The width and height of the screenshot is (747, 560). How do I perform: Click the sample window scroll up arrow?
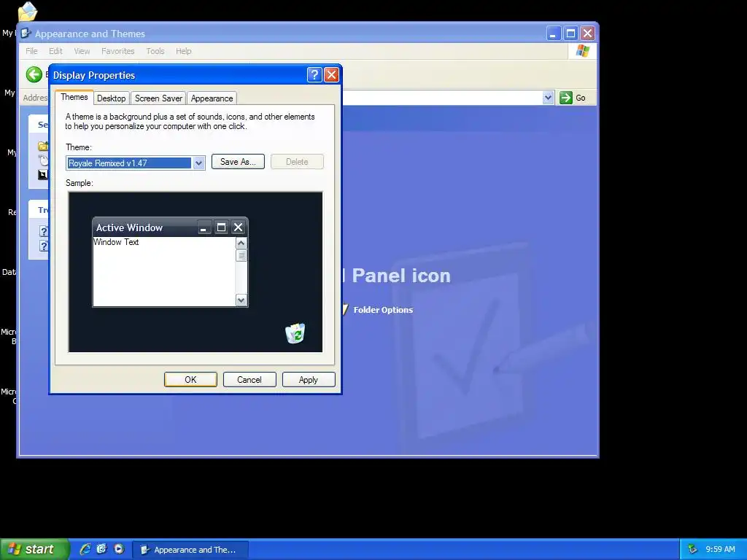(241, 244)
